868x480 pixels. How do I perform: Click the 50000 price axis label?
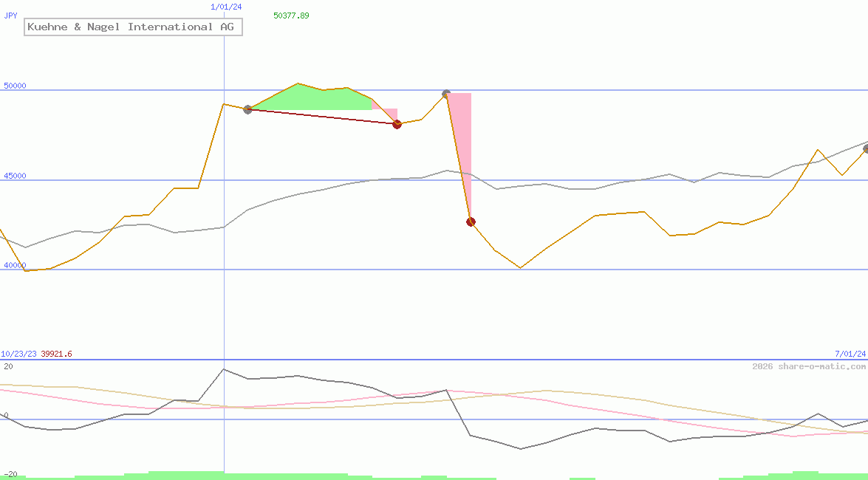(15, 86)
